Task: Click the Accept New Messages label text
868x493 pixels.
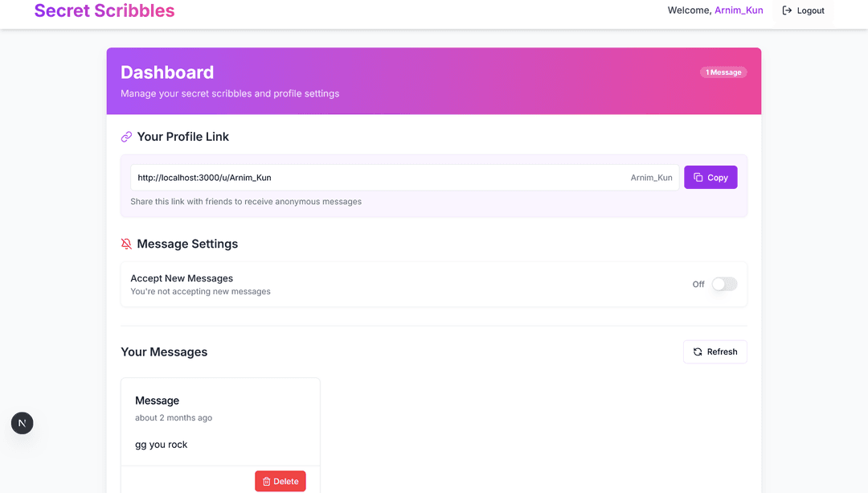Action: 182,278
